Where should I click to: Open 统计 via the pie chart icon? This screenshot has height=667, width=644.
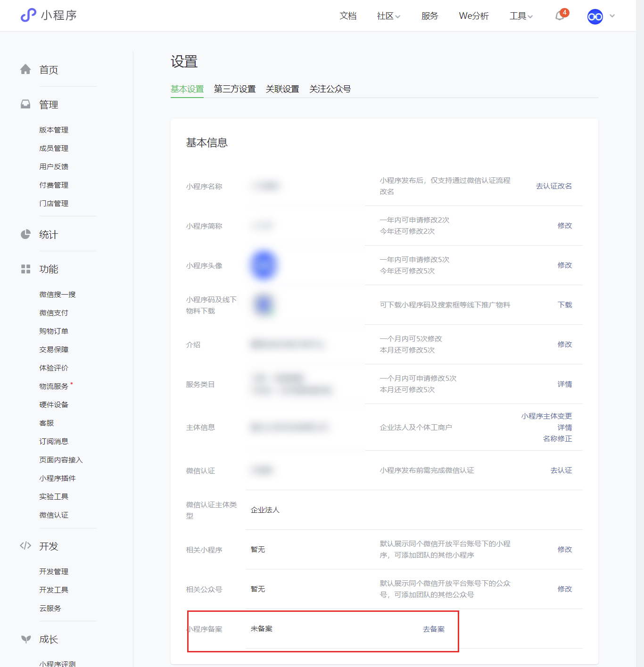(25, 234)
